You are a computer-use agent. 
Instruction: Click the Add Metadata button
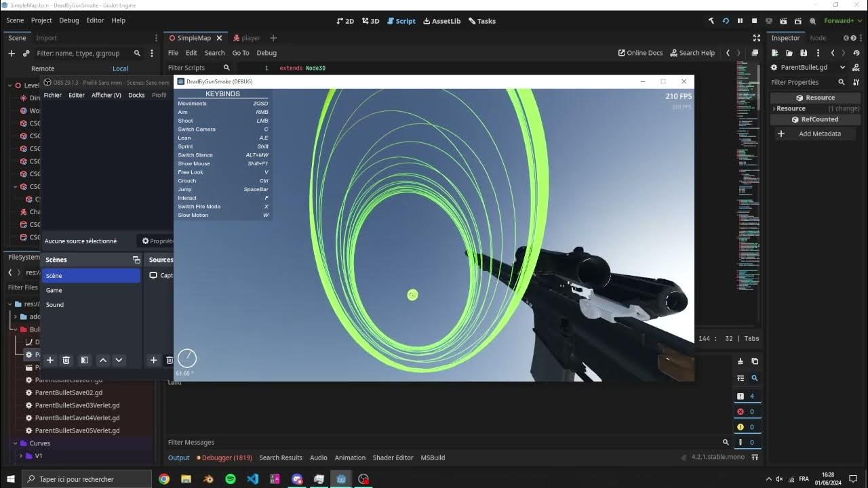point(816,134)
